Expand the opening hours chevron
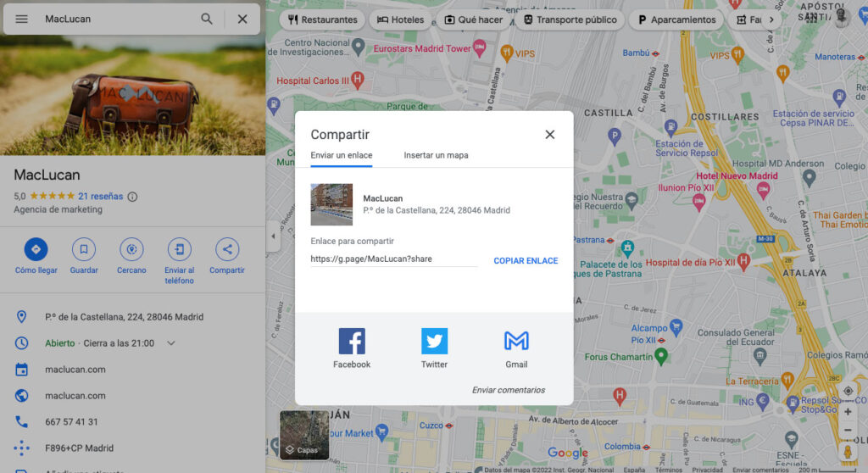The height and width of the screenshot is (473, 868). pyautogui.click(x=171, y=343)
